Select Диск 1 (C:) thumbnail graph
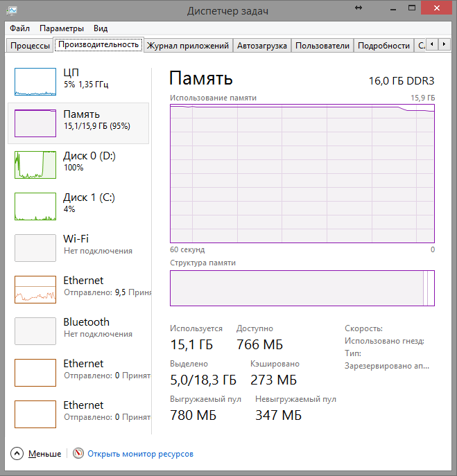457x476 pixels. (35, 206)
